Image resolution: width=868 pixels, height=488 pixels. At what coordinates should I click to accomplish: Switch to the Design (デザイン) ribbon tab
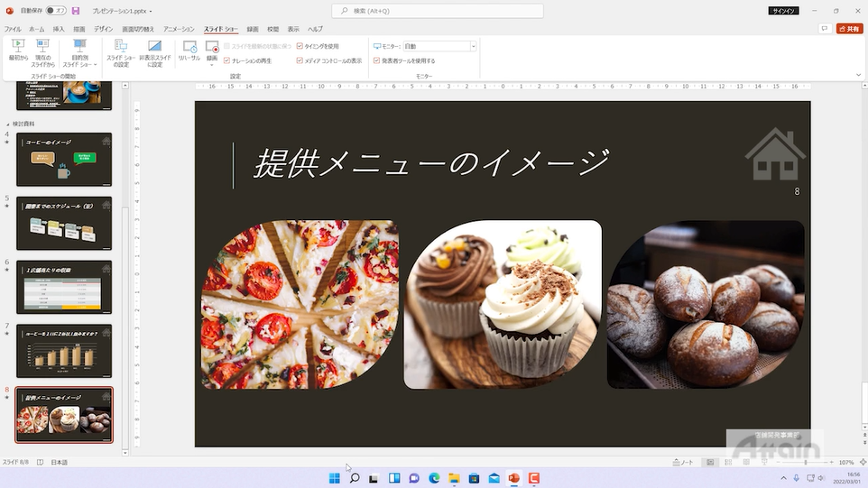pos(104,29)
